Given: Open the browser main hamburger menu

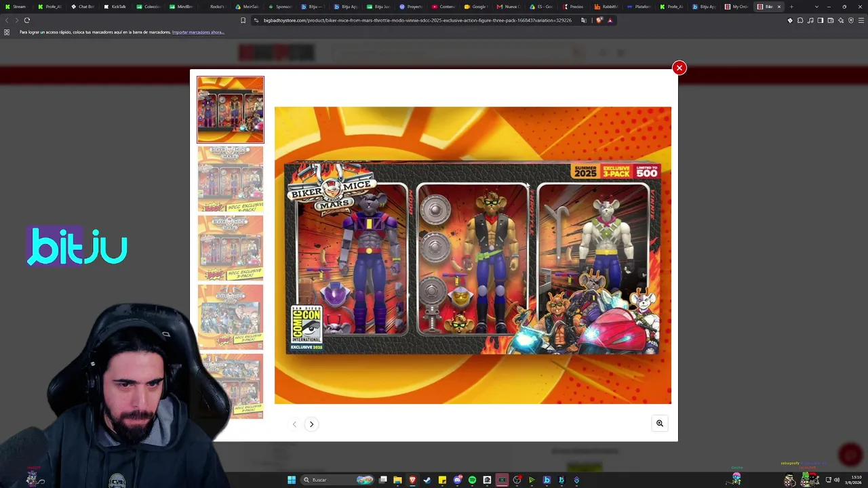Looking at the screenshot, I should (x=861, y=20).
